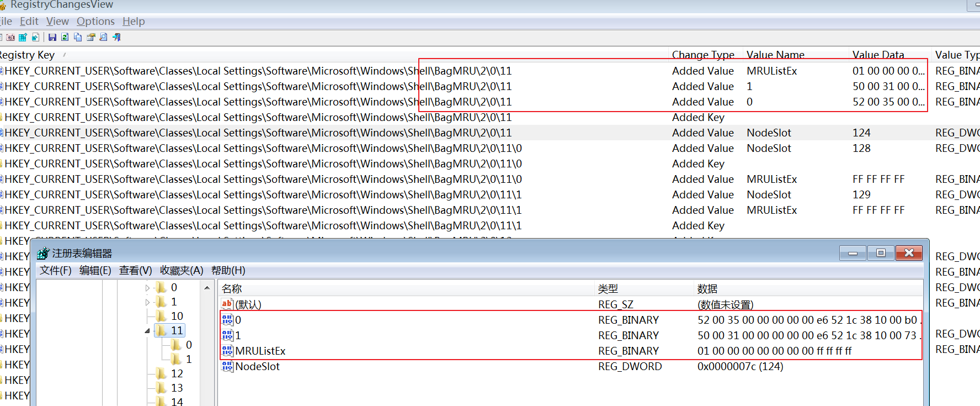Screen dimensions: 980x406
Task: Click data 0x0000007c (124) in Registry Editor
Action: 740,366
